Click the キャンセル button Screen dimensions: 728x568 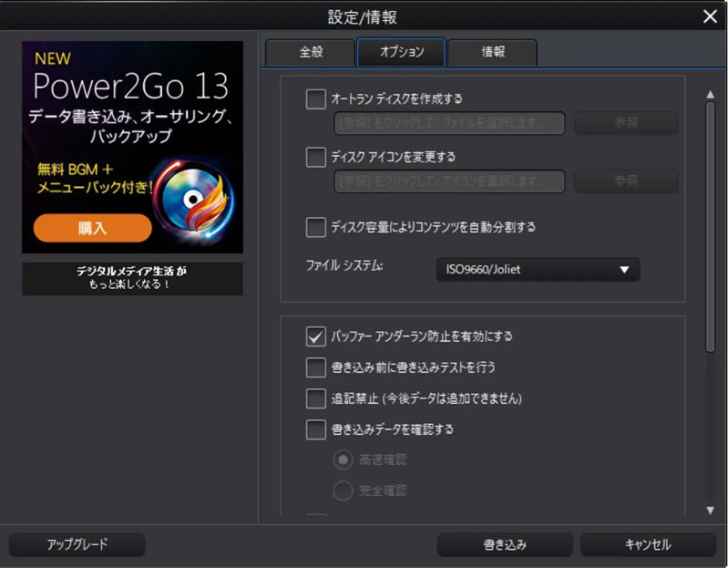[x=648, y=545]
